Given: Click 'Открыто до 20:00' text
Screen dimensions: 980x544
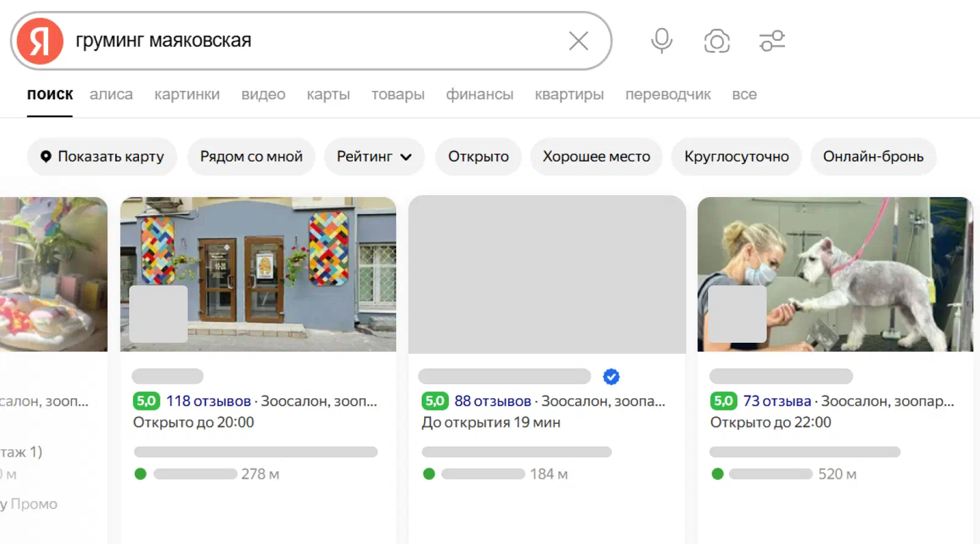Looking at the screenshot, I should point(194,423).
